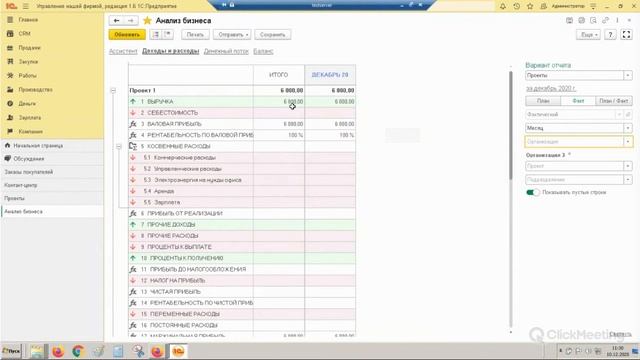640x360 pixels.
Task: Open the Отправить dropdown button
Action: click(x=232, y=35)
